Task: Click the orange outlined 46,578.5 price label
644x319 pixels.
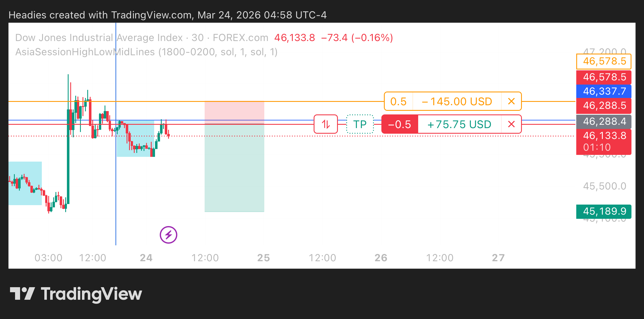Action: tap(604, 61)
